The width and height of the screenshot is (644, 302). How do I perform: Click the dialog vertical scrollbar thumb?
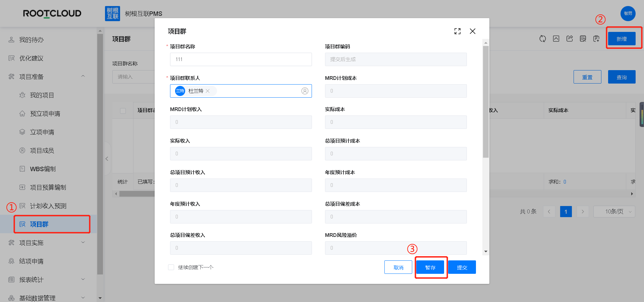pyautogui.click(x=486, y=102)
